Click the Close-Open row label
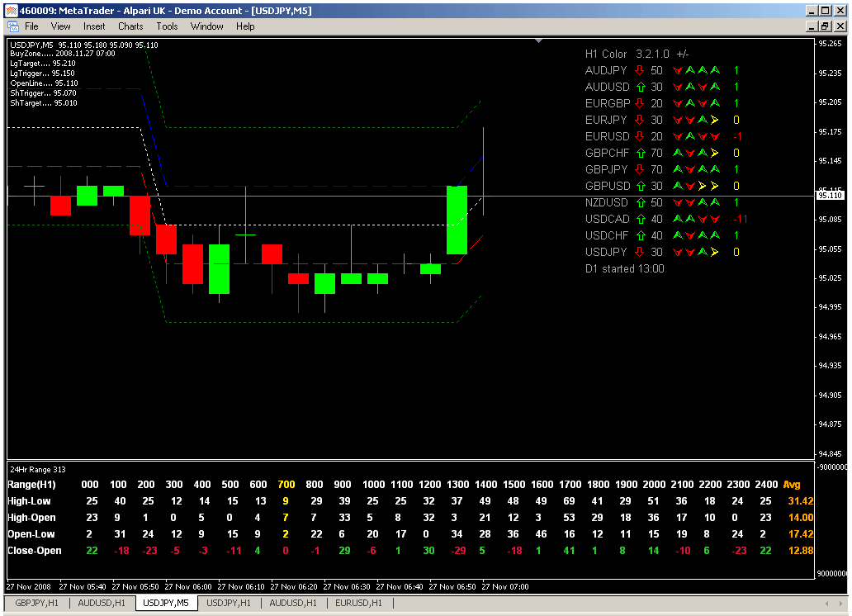This screenshot has height=616, width=852. point(34,550)
